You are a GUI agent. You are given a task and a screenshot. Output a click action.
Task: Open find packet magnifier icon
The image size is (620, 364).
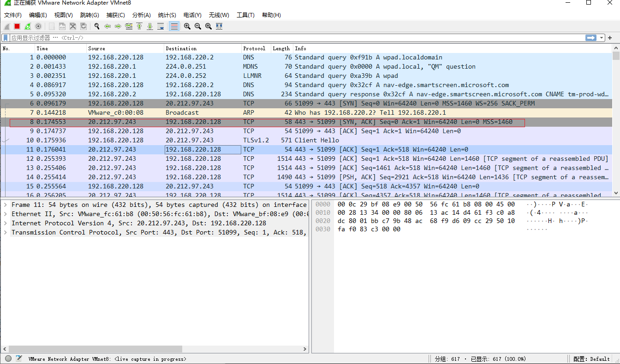(x=97, y=26)
